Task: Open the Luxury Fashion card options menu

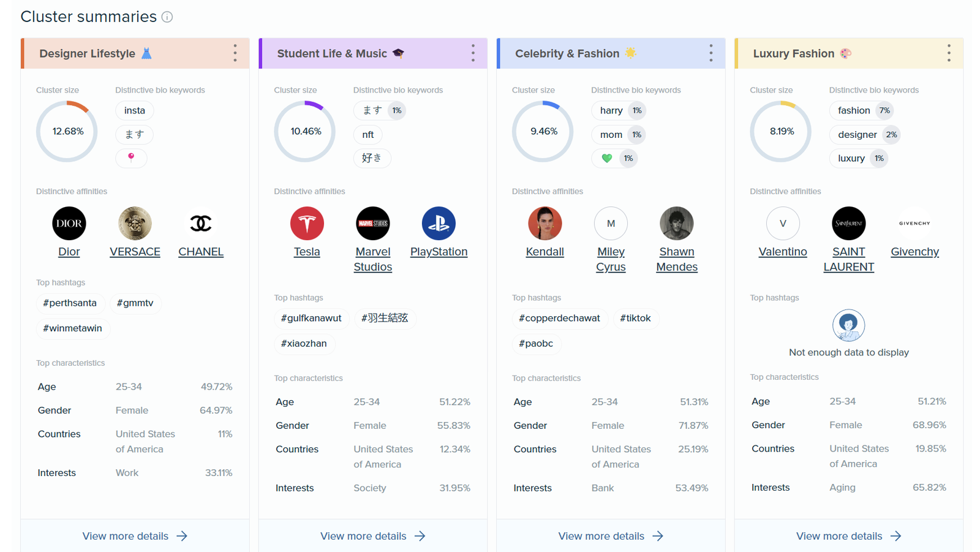Action: pyautogui.click(x=949, y=53)
